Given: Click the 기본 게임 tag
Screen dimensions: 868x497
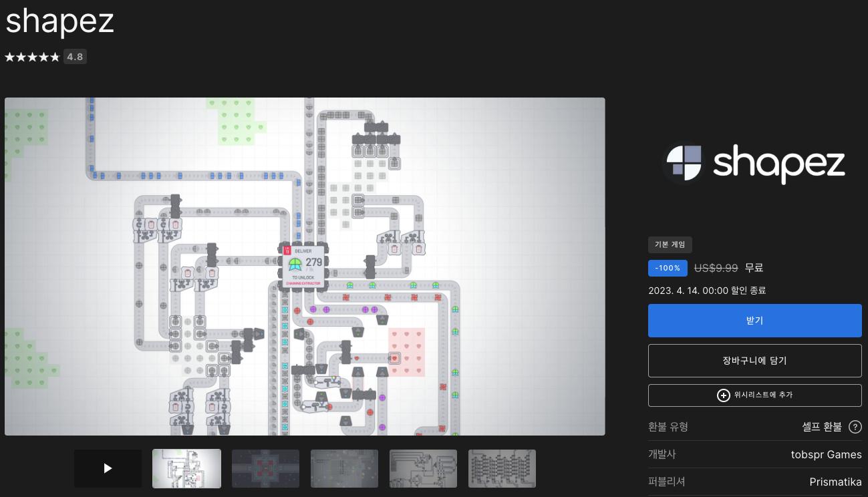Looking at the screenshot, I should click(x=670, y=244).
